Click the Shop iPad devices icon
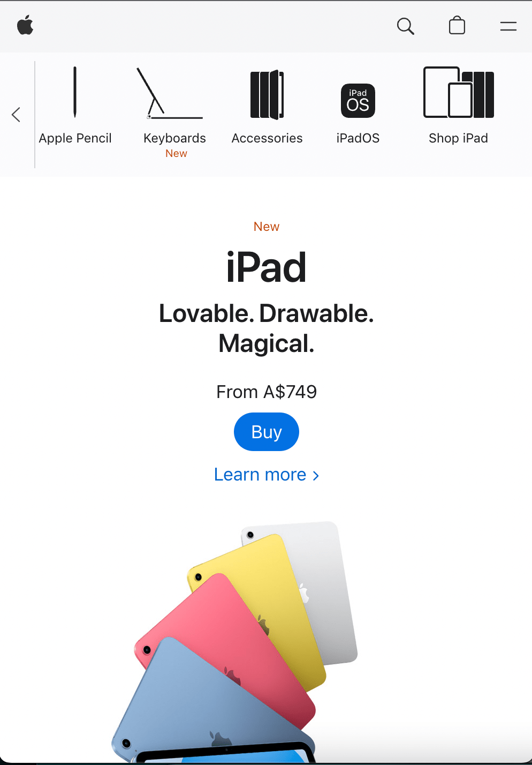The image size is (532, 765). pos(459,92)
